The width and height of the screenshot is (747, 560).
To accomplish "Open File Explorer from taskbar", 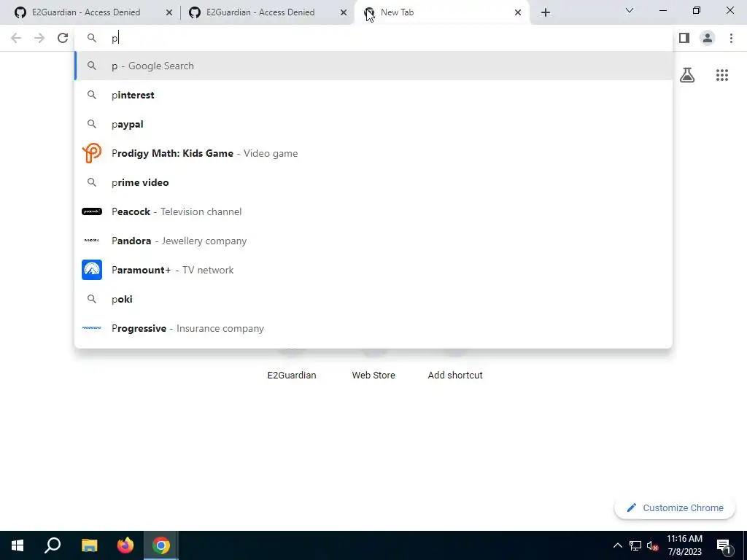I will pyautogui.click(x=89, y=545).
